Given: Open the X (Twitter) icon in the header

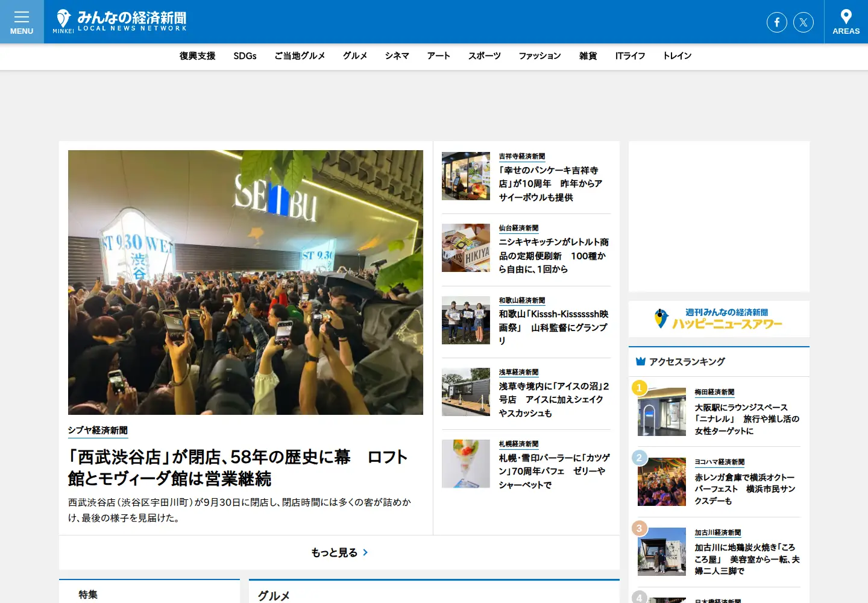Looking at the screenshot, I should (x=804, y=22).
